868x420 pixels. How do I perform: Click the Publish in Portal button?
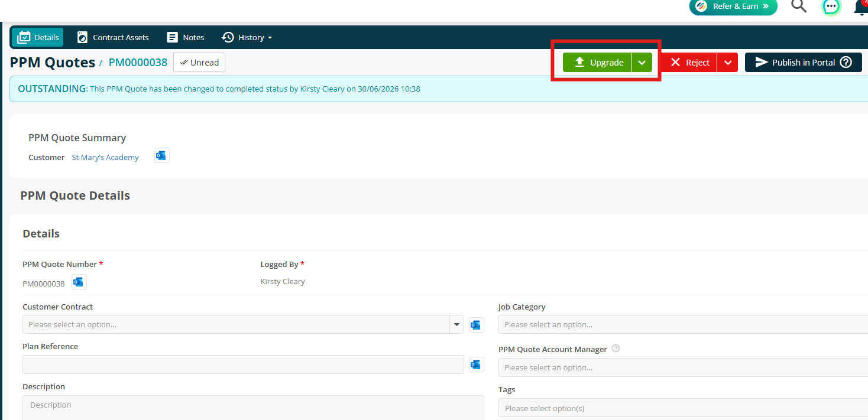(x=804, y=63)
